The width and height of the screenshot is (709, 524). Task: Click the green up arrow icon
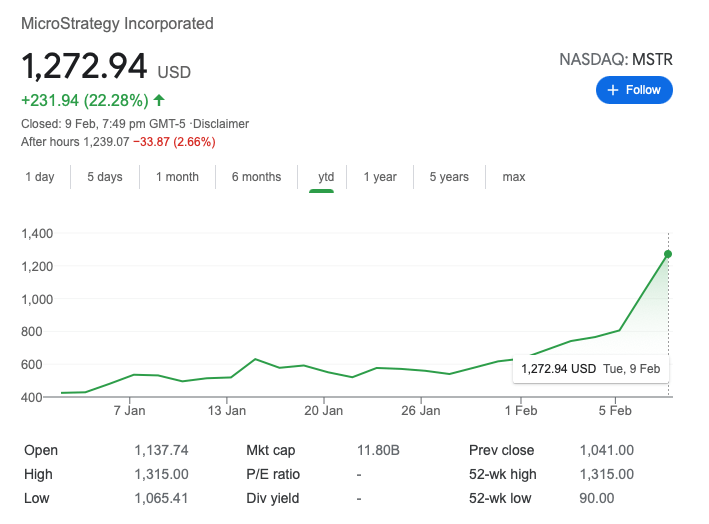(x=159, y=100)
